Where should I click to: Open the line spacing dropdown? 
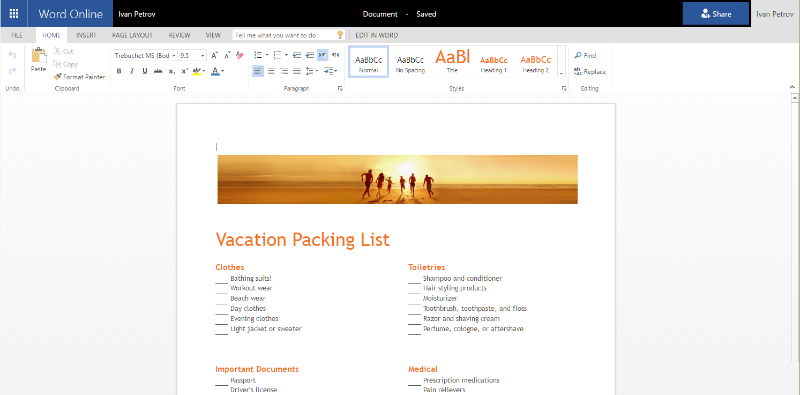(312, 71)
